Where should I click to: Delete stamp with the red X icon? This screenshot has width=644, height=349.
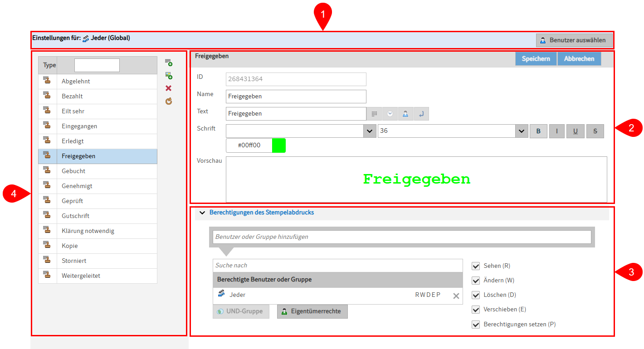click(168, 88)
